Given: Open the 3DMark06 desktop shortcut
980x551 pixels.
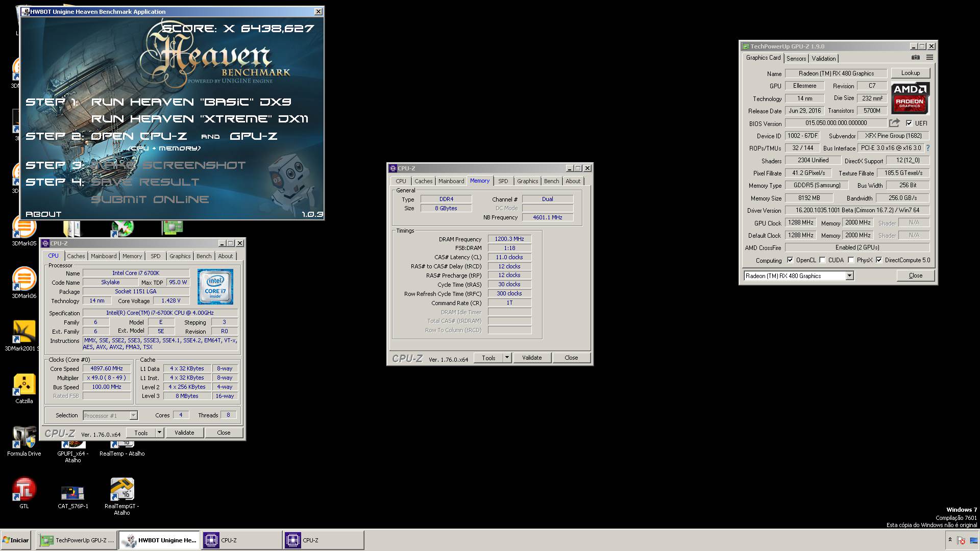Looking at the screenshot, I should [24, 282].
